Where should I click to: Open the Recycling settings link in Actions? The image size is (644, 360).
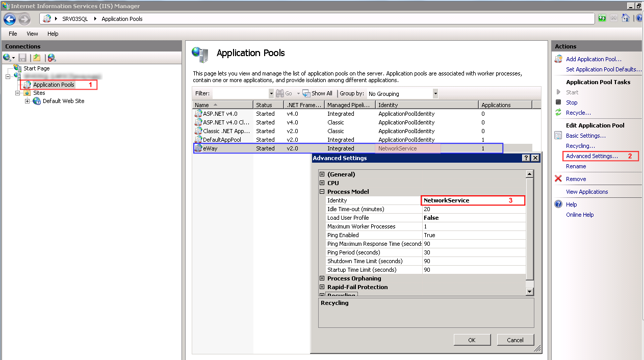(580, 146)
